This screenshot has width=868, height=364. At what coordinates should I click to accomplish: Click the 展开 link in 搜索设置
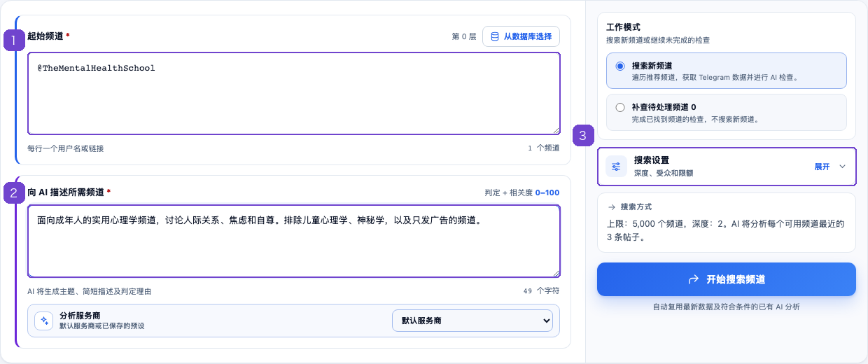click(822, 167)
